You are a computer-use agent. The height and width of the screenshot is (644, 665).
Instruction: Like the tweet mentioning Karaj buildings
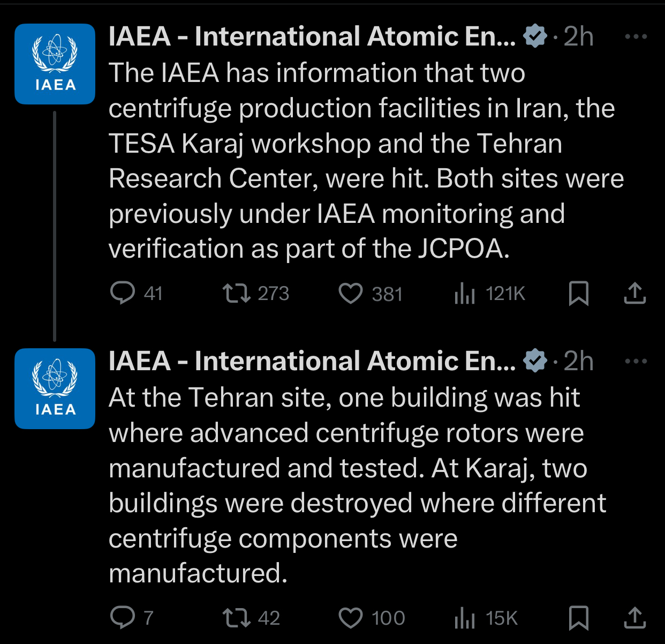pos(352,617)
